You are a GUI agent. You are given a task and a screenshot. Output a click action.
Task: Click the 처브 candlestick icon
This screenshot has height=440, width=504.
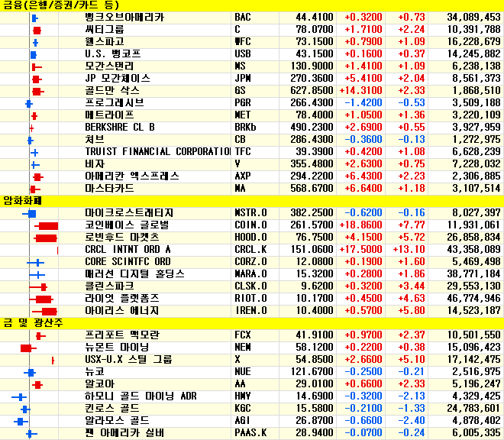[31, 141]
